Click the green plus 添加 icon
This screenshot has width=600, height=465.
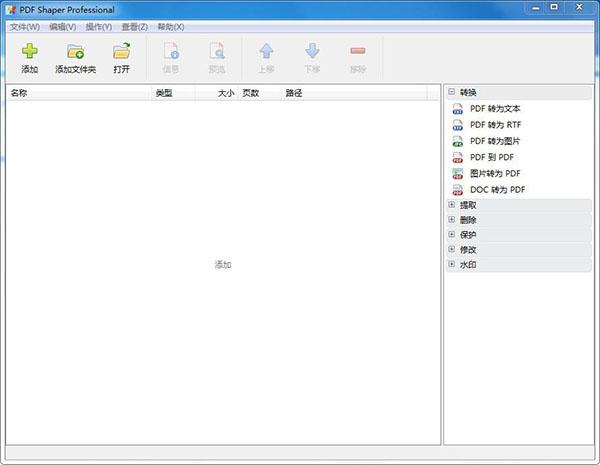tap(29, 52)
